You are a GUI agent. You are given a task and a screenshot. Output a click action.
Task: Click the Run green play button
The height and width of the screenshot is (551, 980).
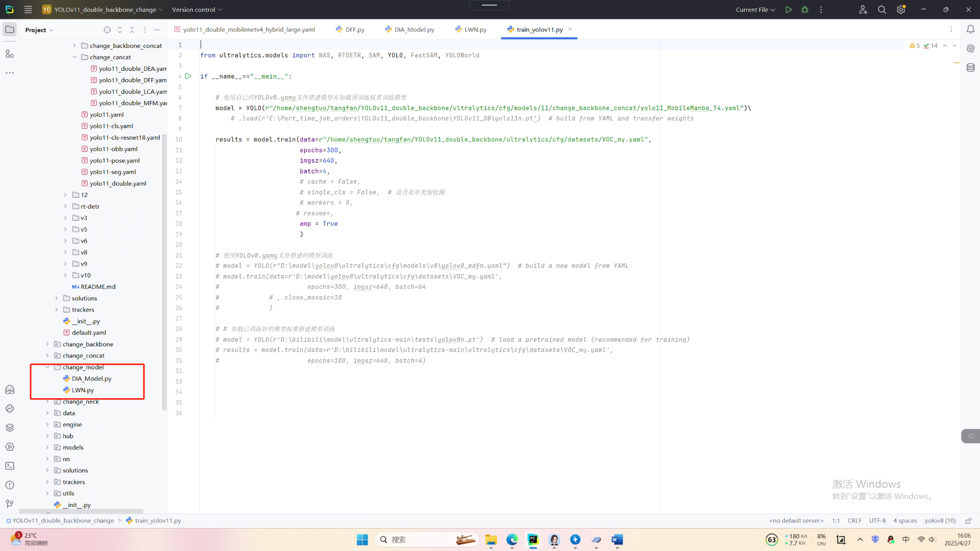coord(789,10)
